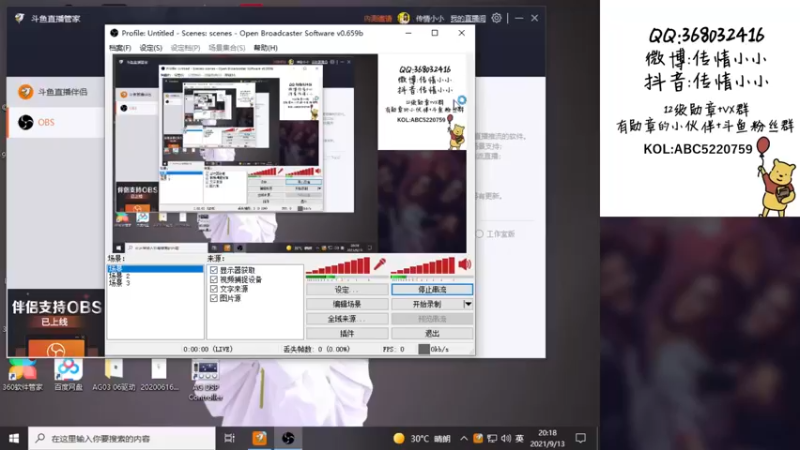Open the 我的直播间 link
Image resolution: width=800 pixels, height=450 pixels.
tap(468, 19)
